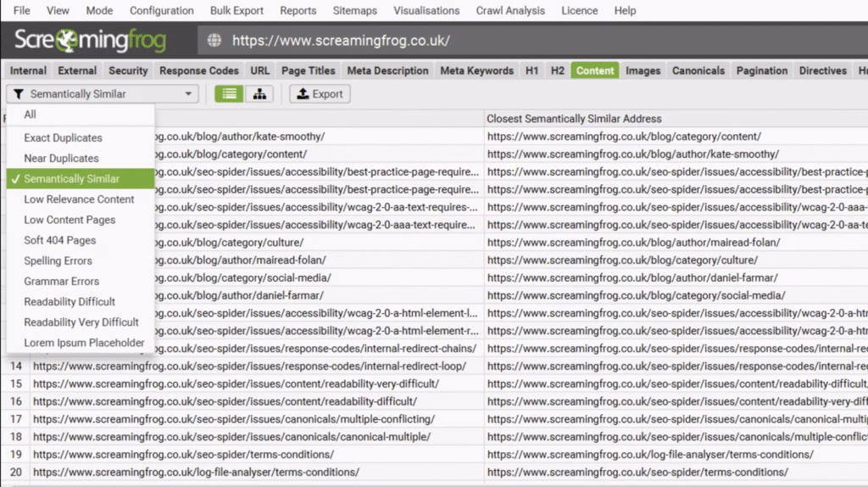Screen dimensions: 868x487
Task: Click Closest Semantically Similar Address column header
Action: coord(574,119)
